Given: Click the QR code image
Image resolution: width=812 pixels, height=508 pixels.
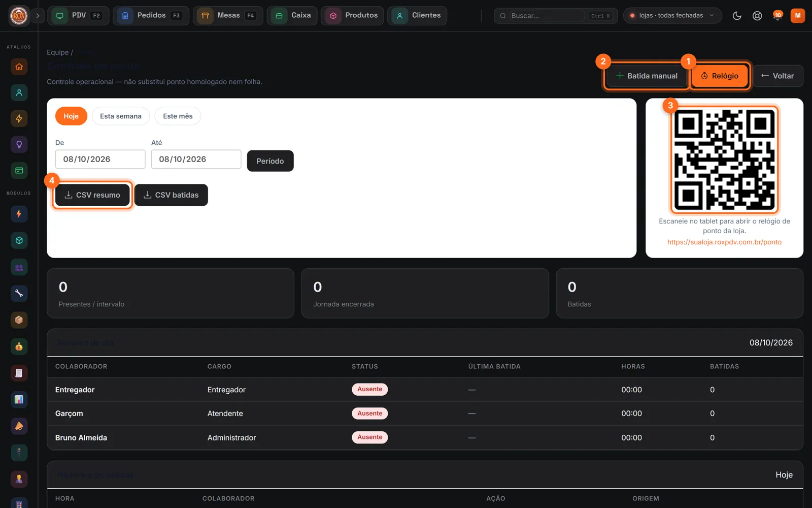Looking at the screenshot, I should click(x=724, y=160).
